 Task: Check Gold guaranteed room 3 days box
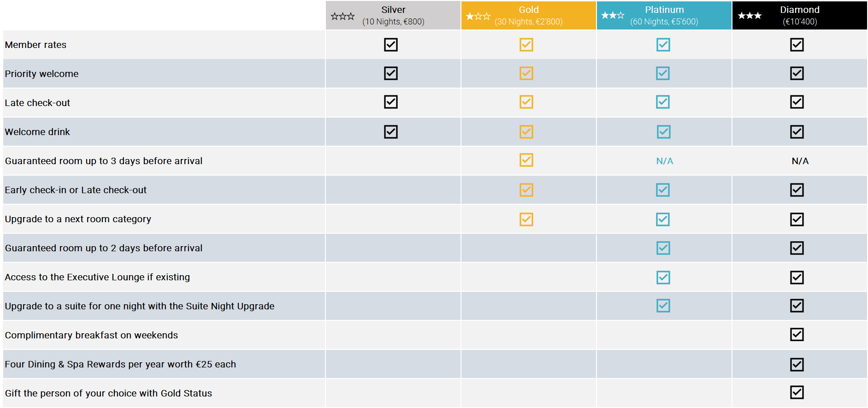point(526,160)
